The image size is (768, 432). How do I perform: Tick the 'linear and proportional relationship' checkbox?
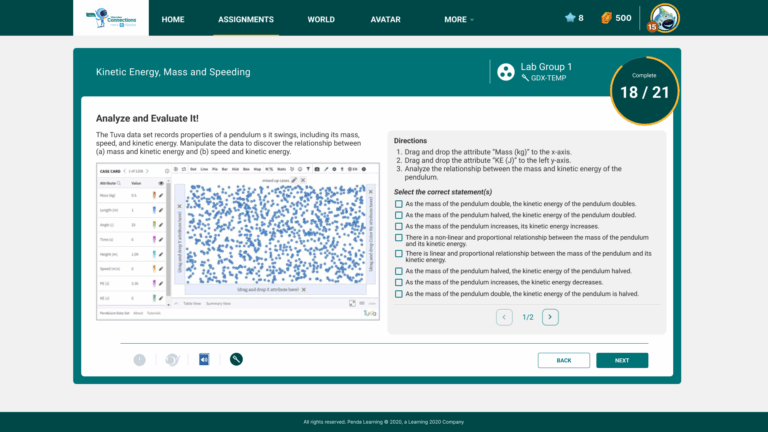(x=399, y=256)
